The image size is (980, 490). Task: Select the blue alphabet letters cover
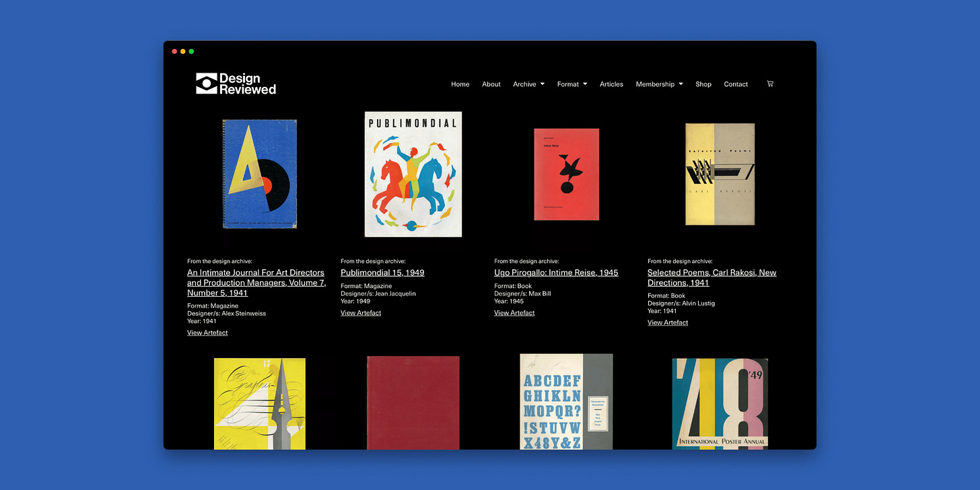point(567,402)
